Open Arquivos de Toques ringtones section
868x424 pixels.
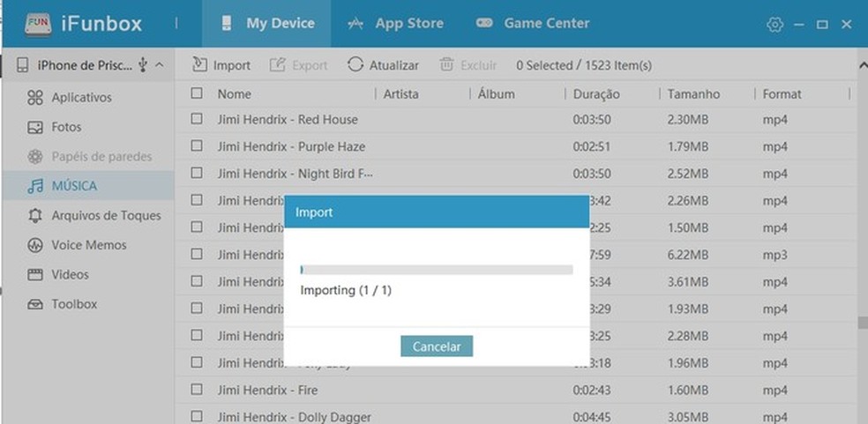click(106, 215)
